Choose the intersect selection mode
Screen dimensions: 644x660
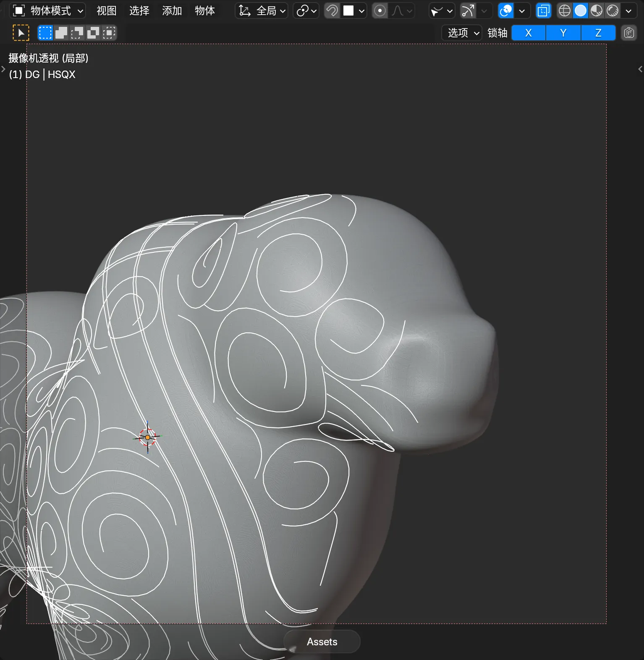(109, 33)
